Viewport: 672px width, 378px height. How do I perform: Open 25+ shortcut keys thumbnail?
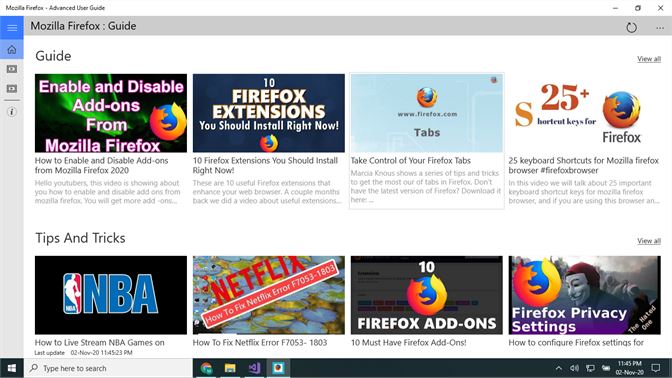click(x=585, y=113)
